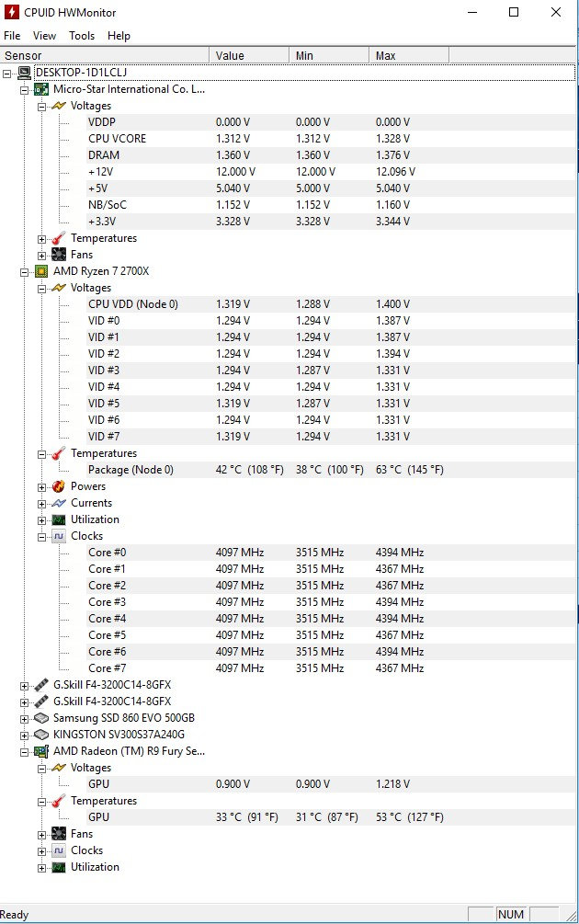The image size is (579, 924).
Task: Open the File menu
Action: click(x=12, y=35)
